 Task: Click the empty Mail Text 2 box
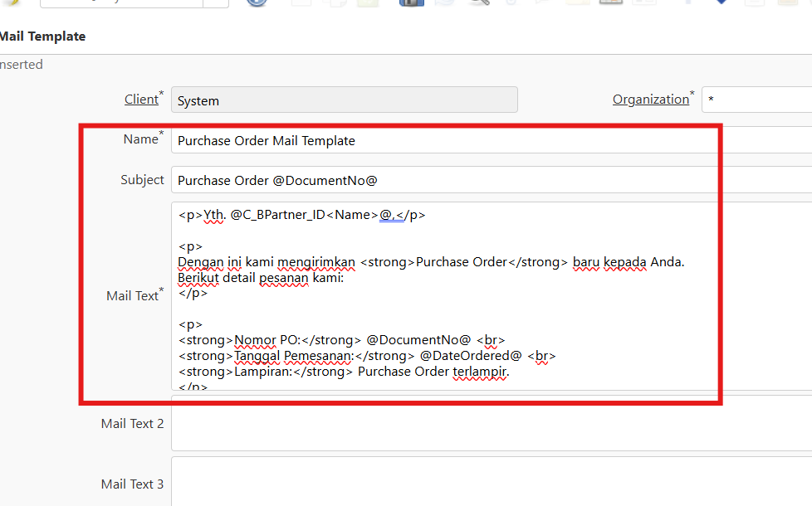tap(490, 424)
